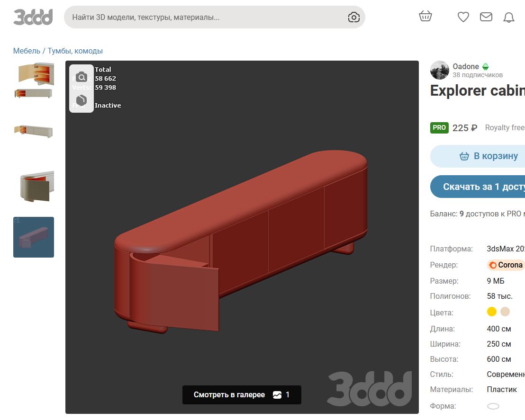This screenshot has height=420, width=525.
Task: Select the Corona render tag
Action: [506, 265]
